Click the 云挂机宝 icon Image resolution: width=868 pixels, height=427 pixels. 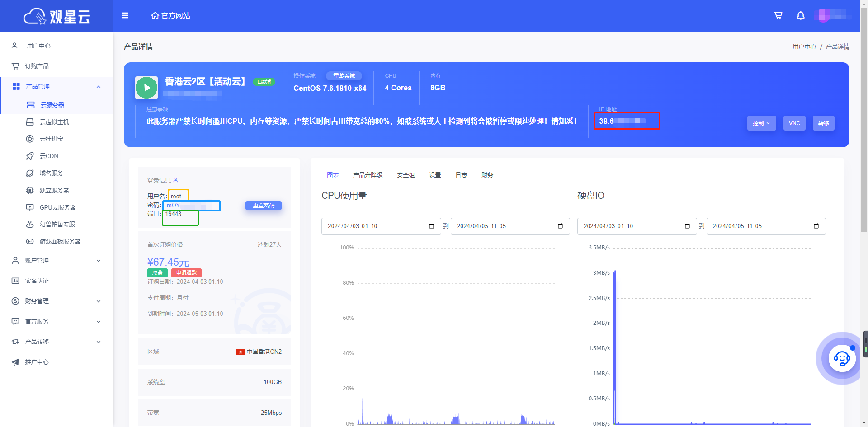click(30, 139)
